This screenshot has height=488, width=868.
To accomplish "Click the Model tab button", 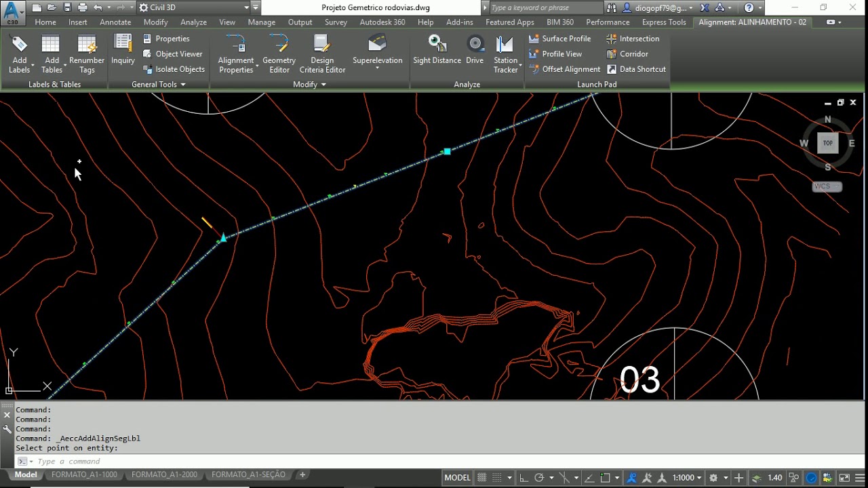I will pyautogui.click(x=26, y=474).
